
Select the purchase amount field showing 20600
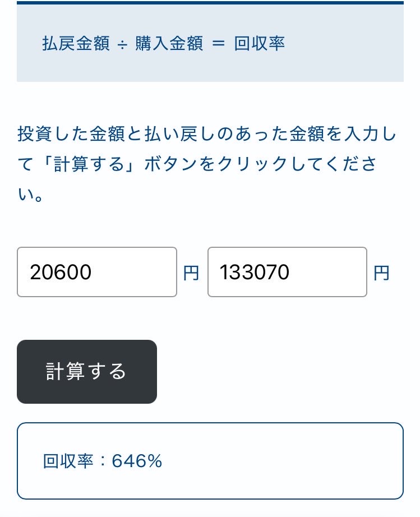[x=96, y=271]
